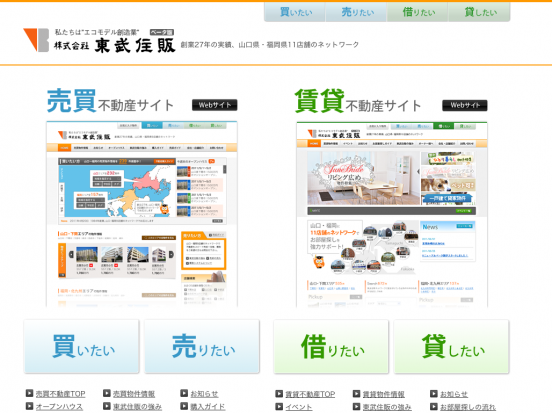Click the 東武住販 company logo
Viewport: 552px width, 413px height.
(99, 41)
